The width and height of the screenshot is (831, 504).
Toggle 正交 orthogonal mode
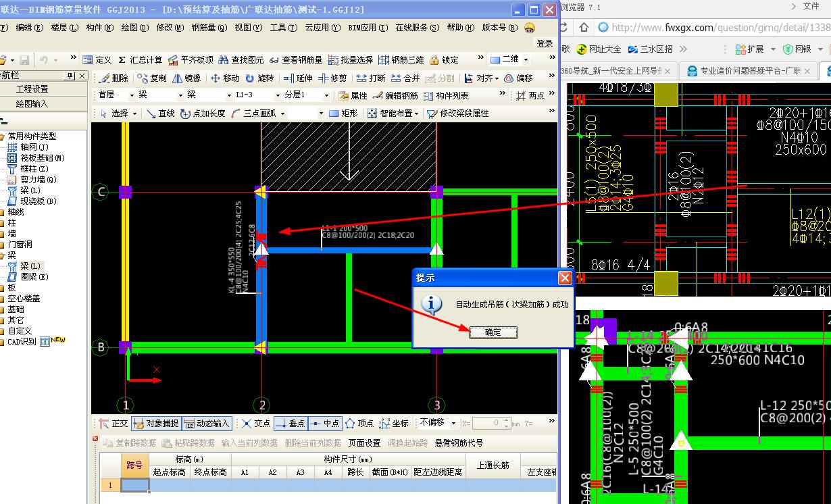(114, 424)
